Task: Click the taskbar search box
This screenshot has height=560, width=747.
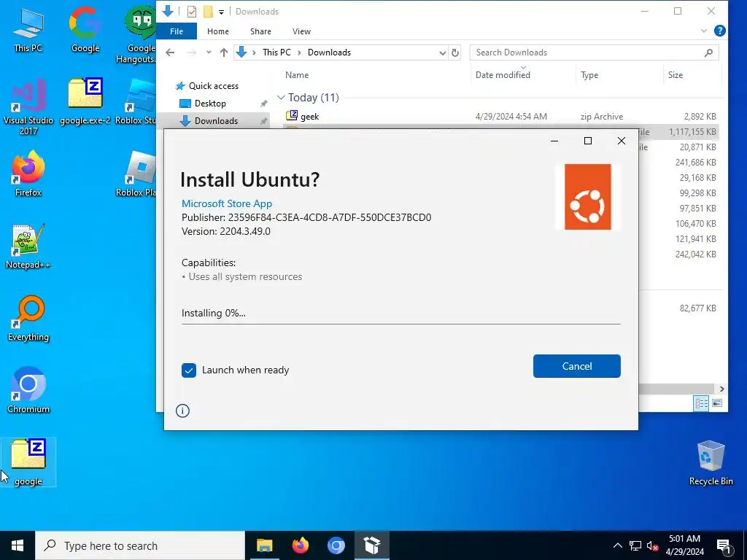Action: point(140,545)
